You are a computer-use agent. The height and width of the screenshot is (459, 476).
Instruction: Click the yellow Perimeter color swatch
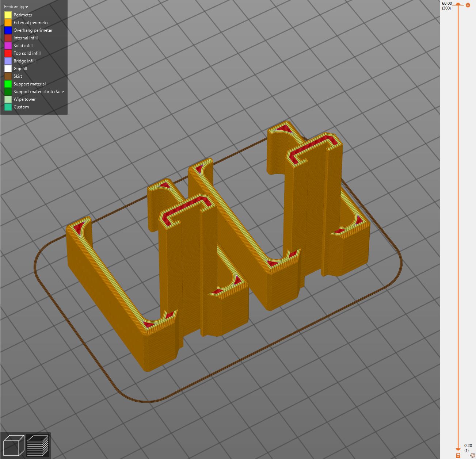[8, 15]
